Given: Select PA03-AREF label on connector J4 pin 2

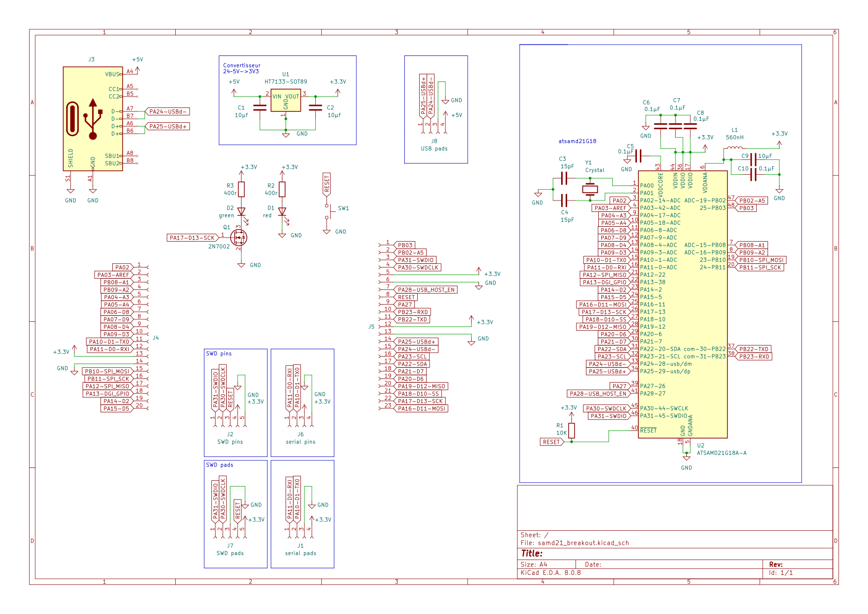Looking at the screenshot, I should [x=114, y=275].
